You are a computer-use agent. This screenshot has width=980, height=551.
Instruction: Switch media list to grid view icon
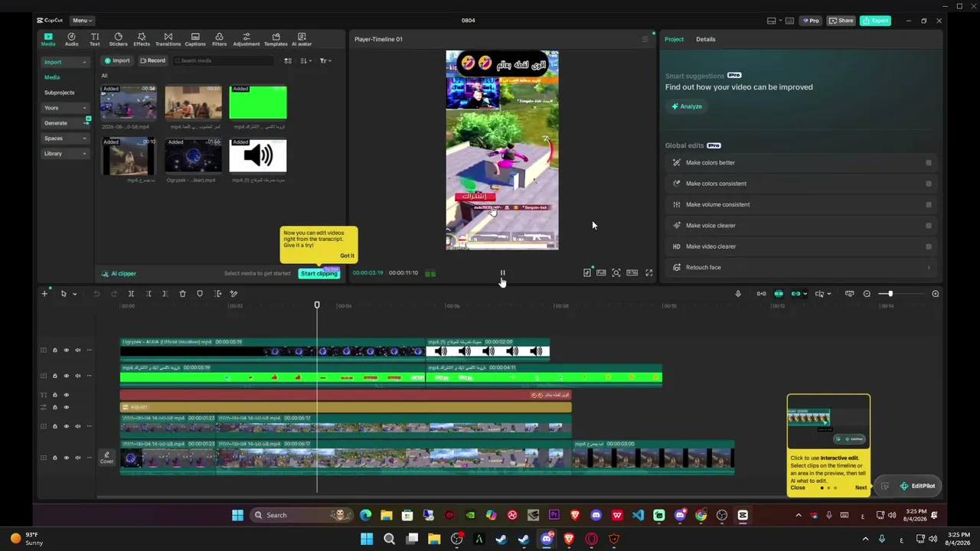[288, 61]
